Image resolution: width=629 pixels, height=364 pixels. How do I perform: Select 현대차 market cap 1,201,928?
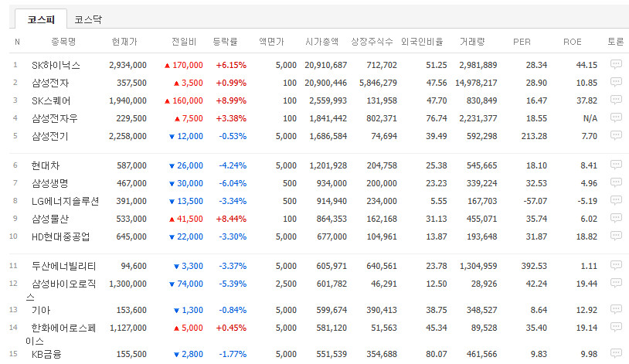tap(328, 165)
